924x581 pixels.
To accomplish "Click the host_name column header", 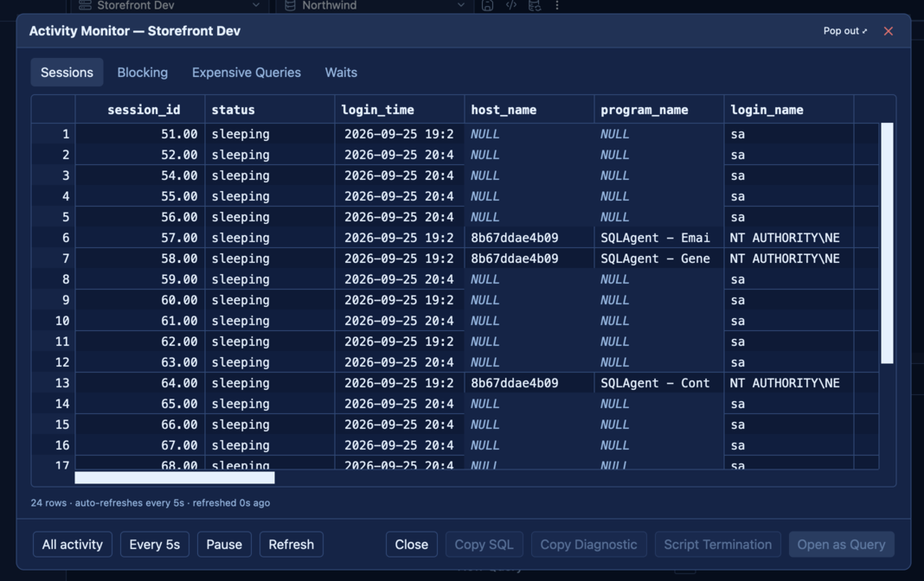I will 529,110.
